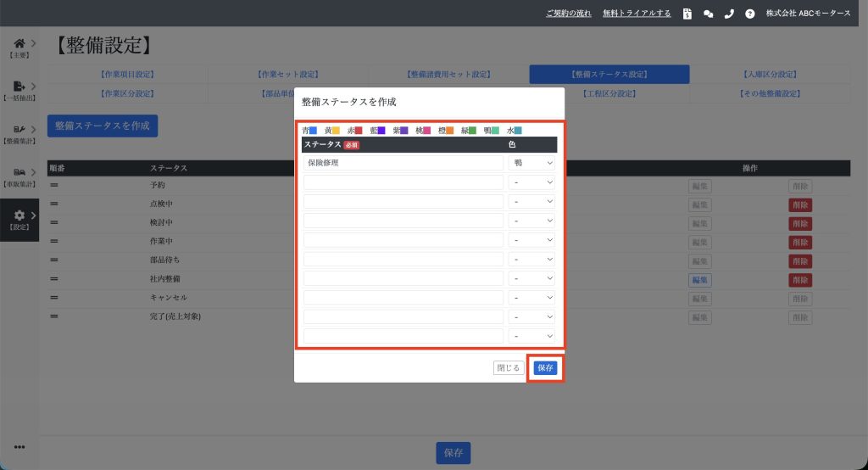
Task: Click the phone icon in top bar
Action: click(729, 14)
